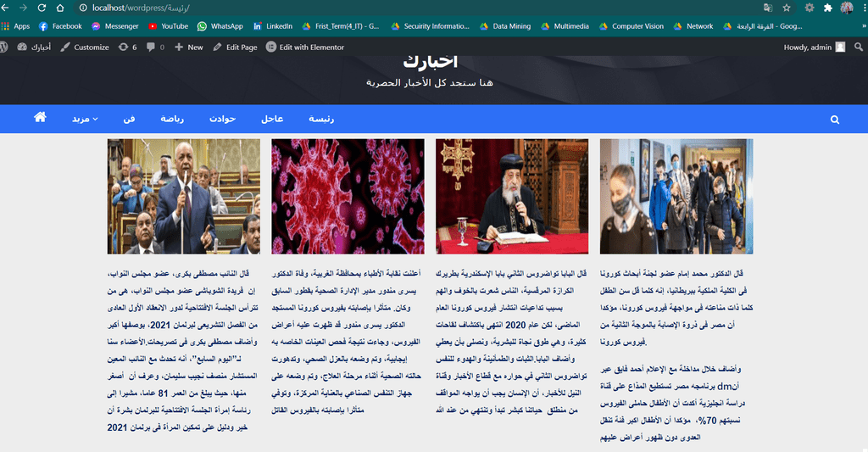
Task: Click the admin bar search magnifier
Action: [859, 47]
